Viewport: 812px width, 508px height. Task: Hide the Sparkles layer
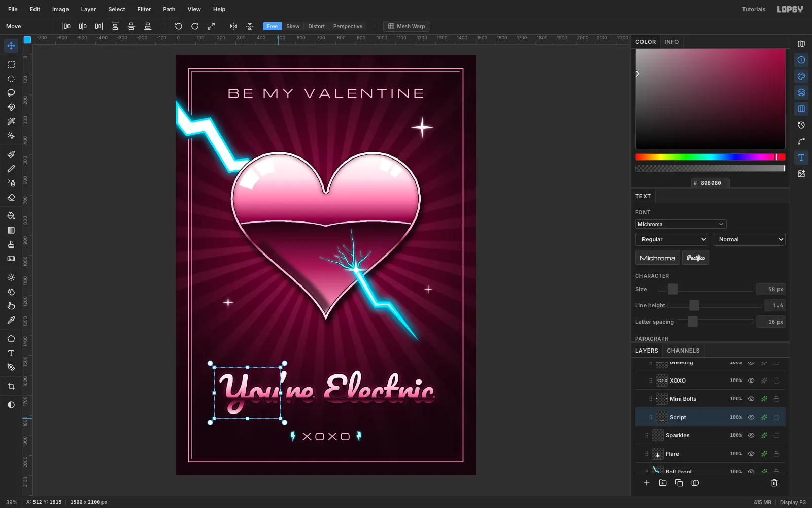[751, 435]
